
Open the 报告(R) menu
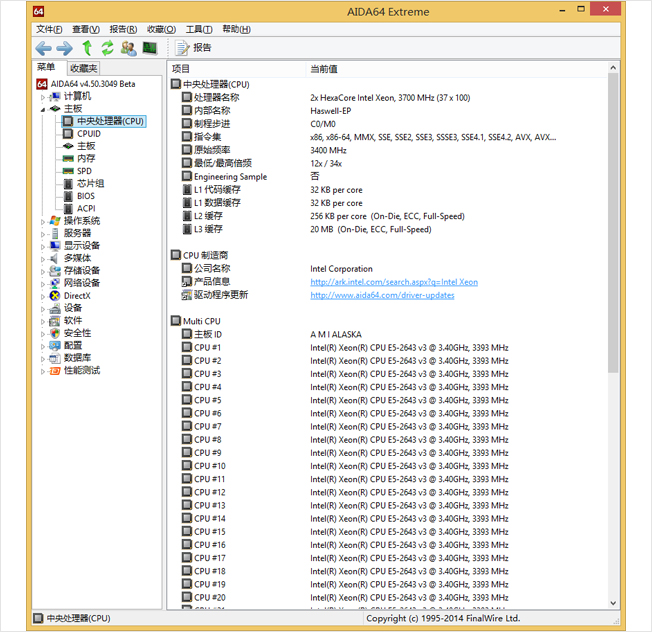tap(123, 29)
